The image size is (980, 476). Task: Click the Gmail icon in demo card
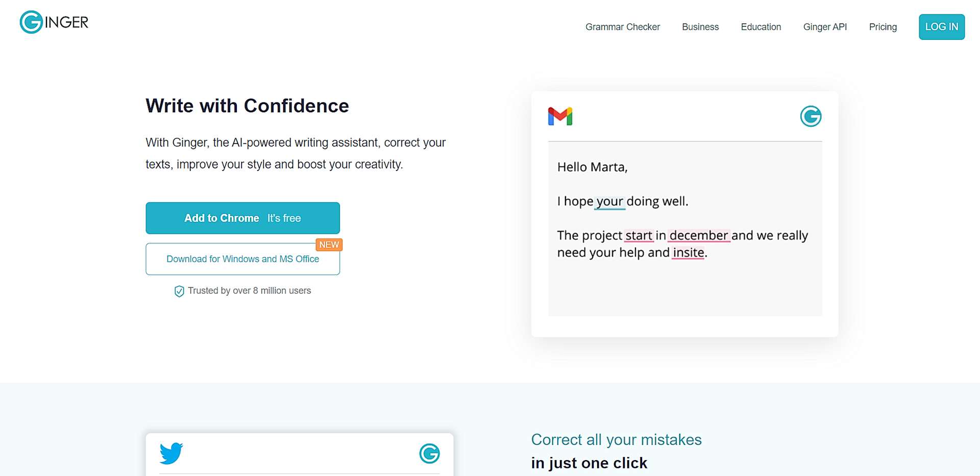click(560, 116)
